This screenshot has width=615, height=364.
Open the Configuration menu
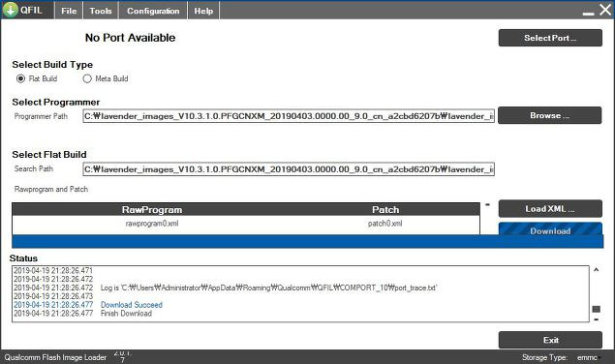(153, 11)
